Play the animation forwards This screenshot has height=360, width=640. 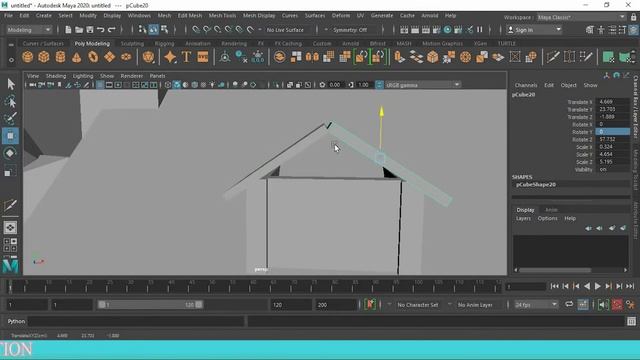click(x=598, y=287)
